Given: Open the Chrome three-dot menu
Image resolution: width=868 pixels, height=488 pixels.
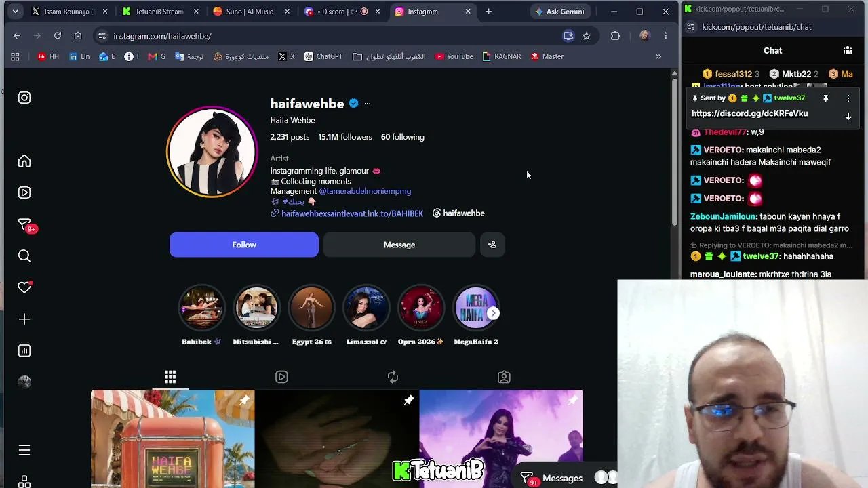Looking at the screenshot, I should [x=665, y=36].
